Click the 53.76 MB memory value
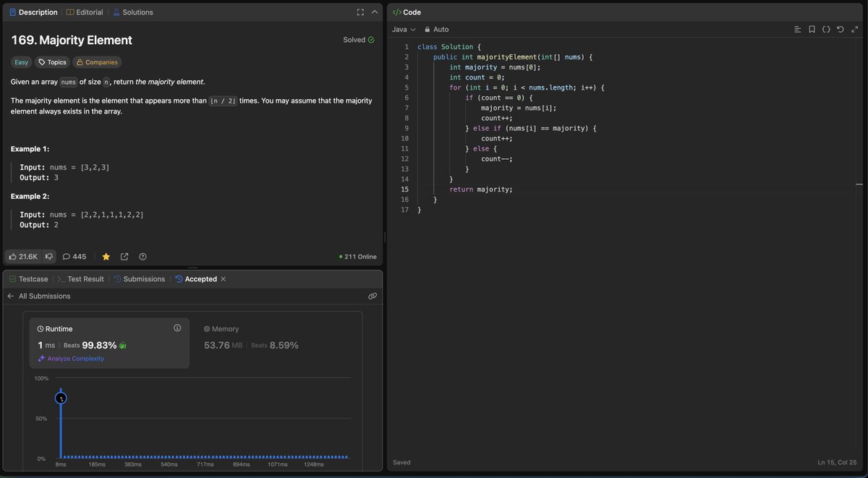Image resolution: width=868 pixels, height=478 pixels. point(224,346)
